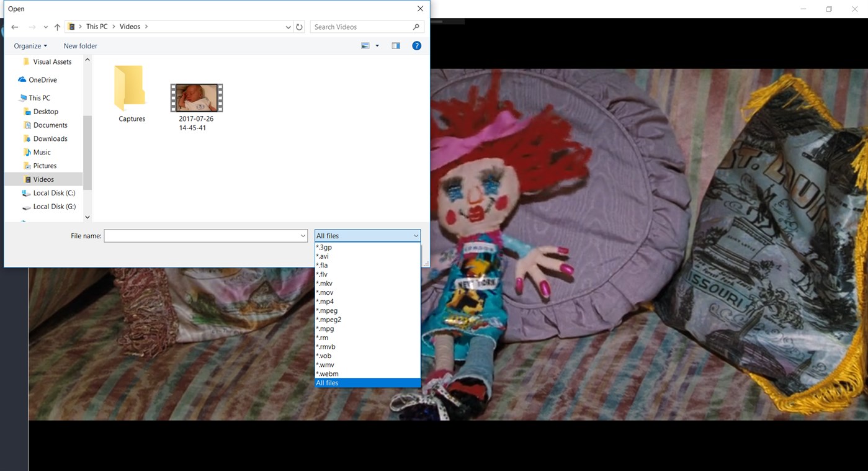Click the Up one level arrow
This screenshot has width=868, height=471.
(x=57, y=26)
